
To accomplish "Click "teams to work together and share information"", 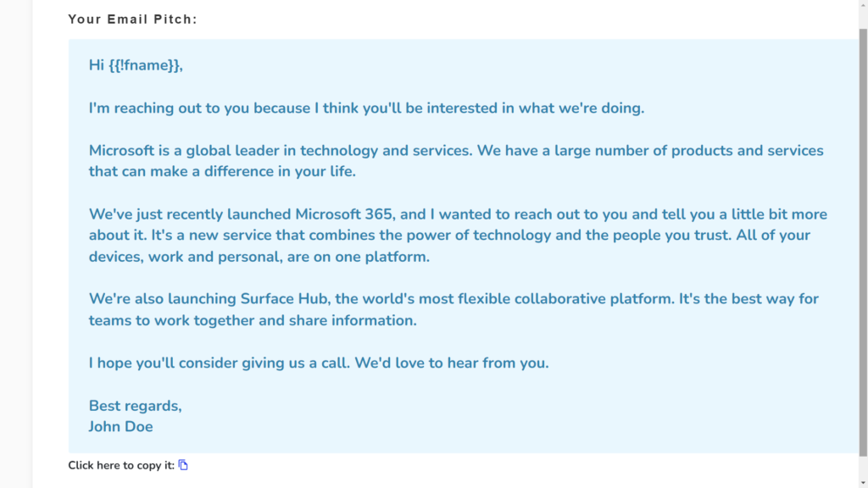I will tap(253, 320).
